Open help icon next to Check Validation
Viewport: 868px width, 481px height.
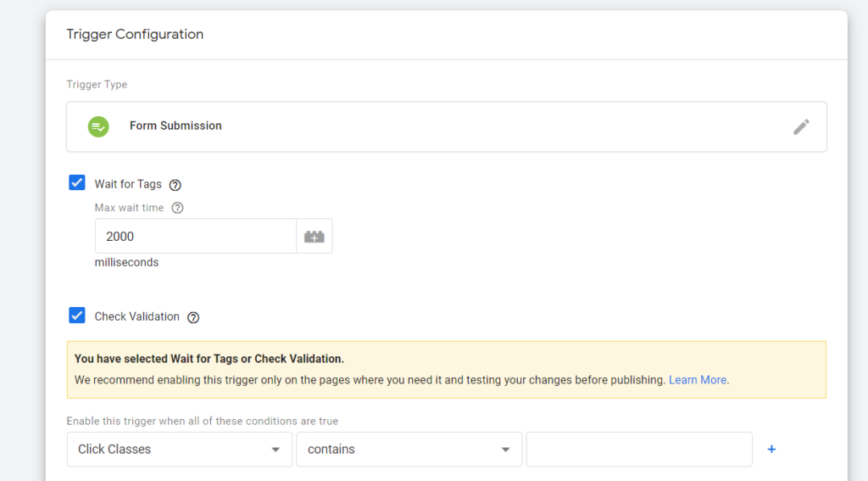pos(193,317)
